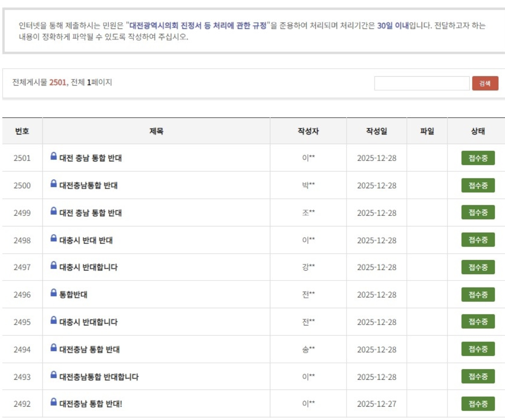Click the lock icon on post 2501
Image resolution: width=505 pixels, height=420 pixels.
click(54, 156)
